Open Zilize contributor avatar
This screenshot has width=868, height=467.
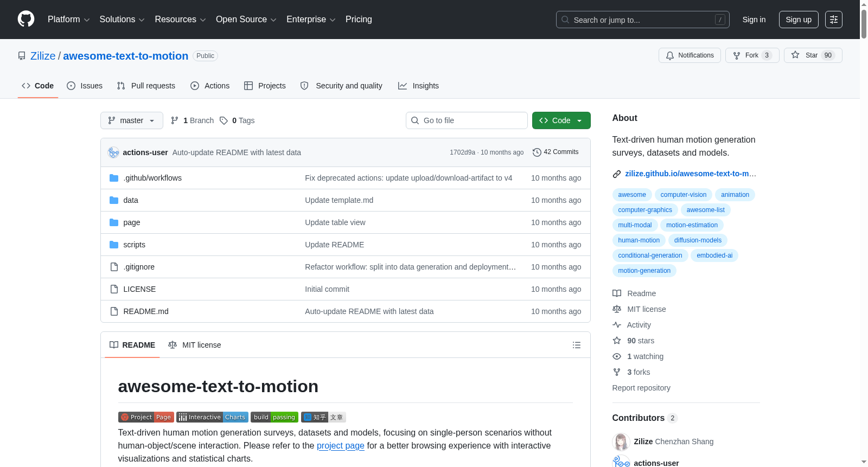point(621,442)
